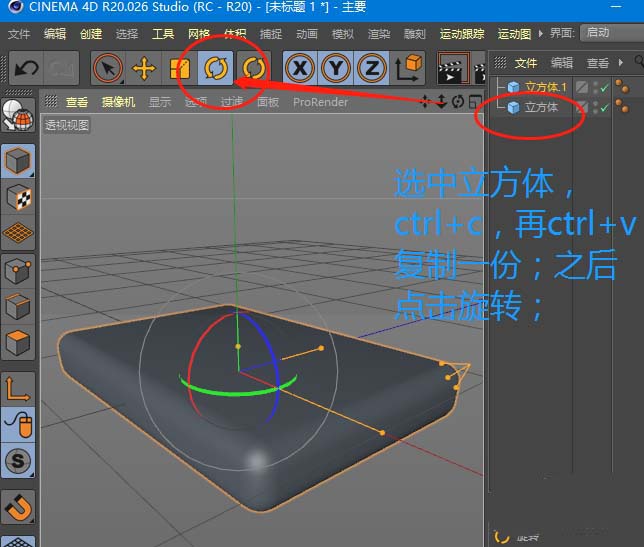Click the greyed Redo icon
The width and height of the screenshot is (644, 547).
click(61, 68)
